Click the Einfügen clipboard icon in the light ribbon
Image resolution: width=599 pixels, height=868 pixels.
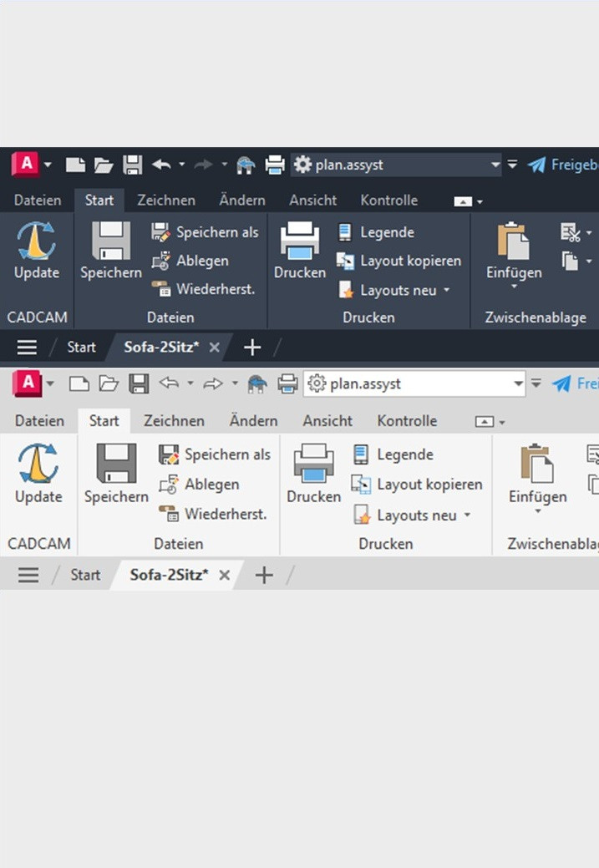537,464
